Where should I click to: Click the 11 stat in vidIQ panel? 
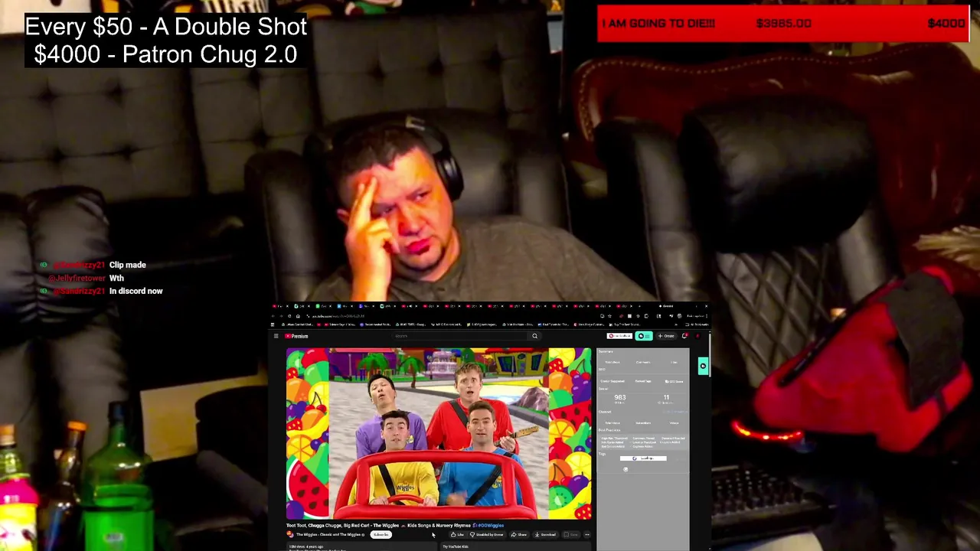tap(666, 398)
